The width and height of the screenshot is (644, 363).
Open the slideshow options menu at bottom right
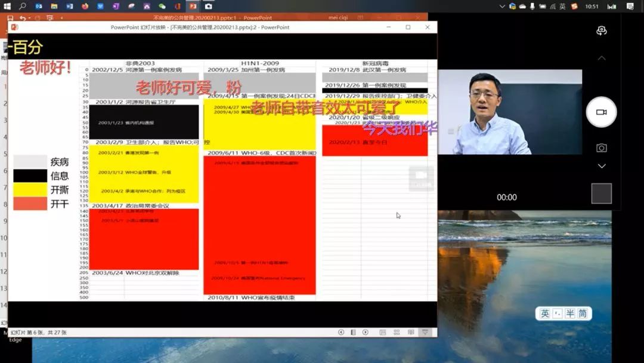pyautogui.click(x=424, y=333)
